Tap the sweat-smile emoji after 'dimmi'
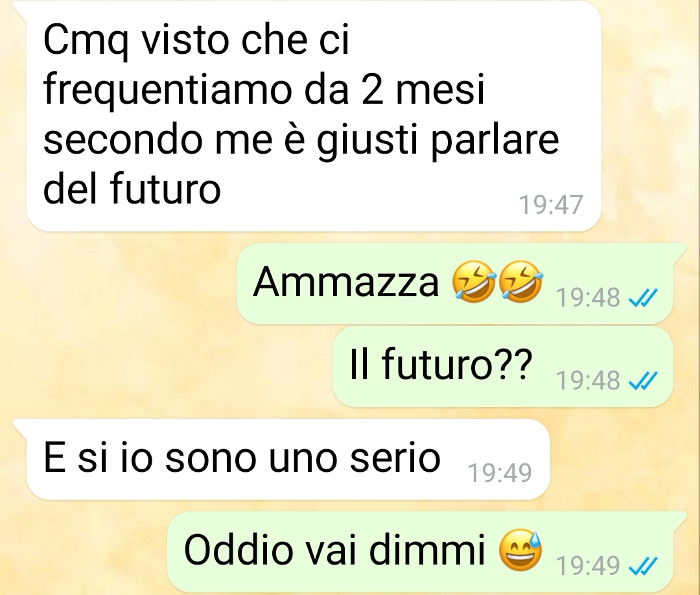This screenshot has height=595, width=700. coord(520,550)
